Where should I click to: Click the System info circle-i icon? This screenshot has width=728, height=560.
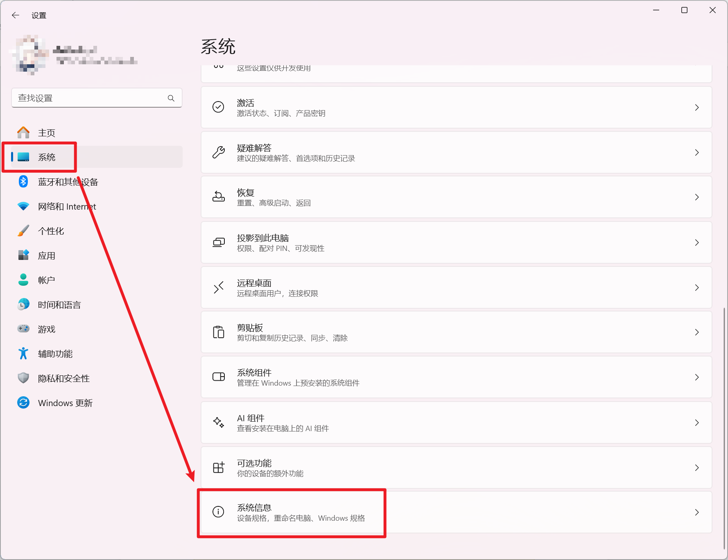coord(218,512)
